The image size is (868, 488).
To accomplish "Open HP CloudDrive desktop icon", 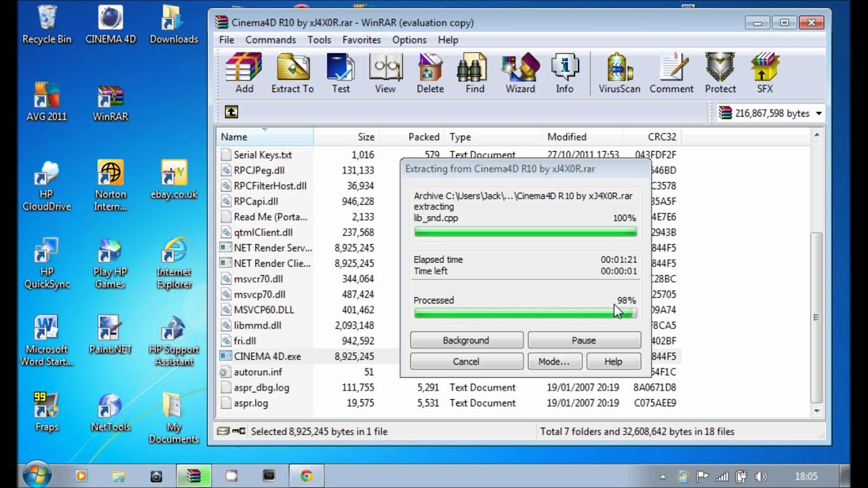I will click(47, 186).
